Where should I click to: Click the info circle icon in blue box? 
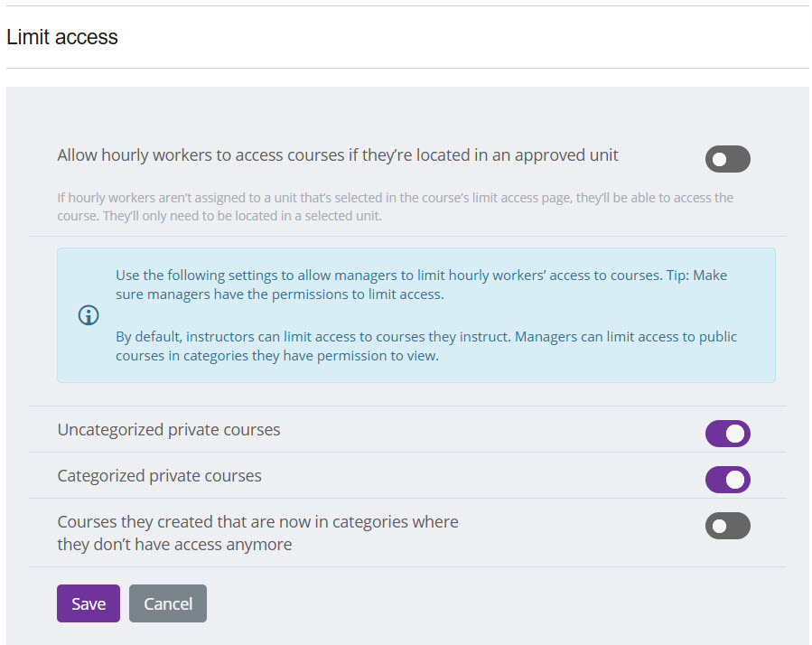(89, 315)
